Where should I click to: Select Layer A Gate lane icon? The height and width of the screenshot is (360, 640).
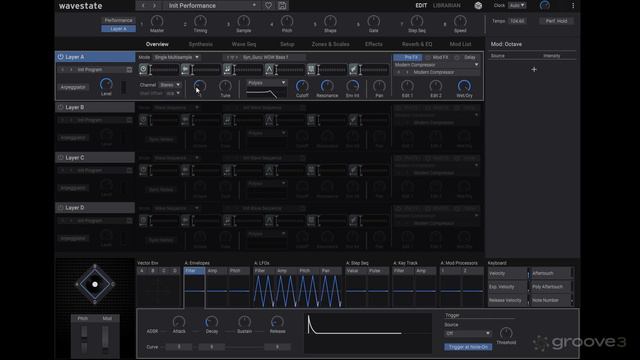(311, 69)
